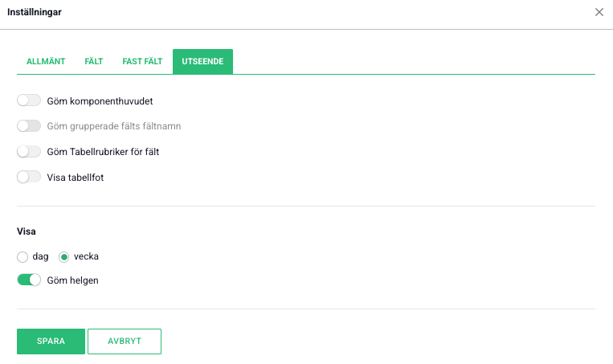Choose the vecka radio button
This screenshot has height=364, width=613.
pyautogui.click(x=65, y=256)
